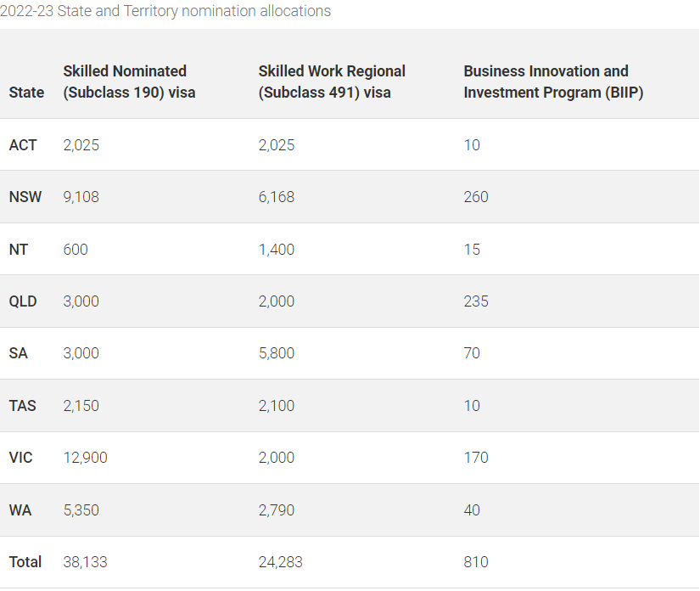Click the 24,283 total value

click(280, 562)
